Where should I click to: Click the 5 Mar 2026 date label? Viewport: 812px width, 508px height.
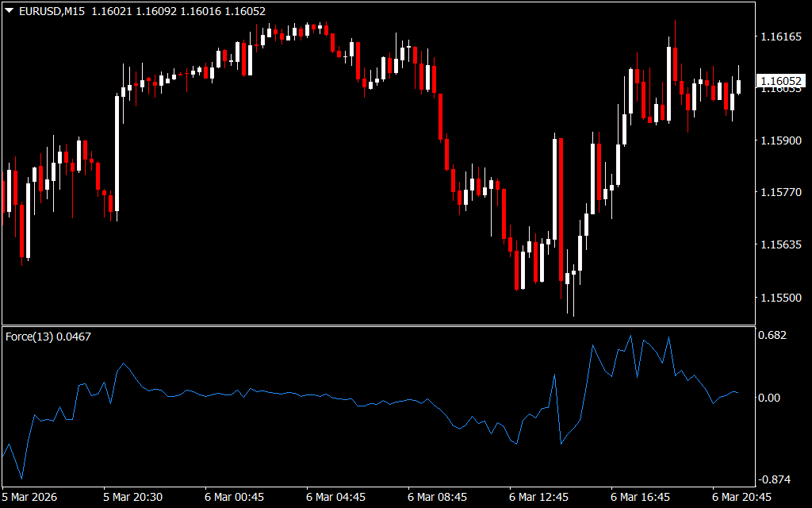coord(31,497)
